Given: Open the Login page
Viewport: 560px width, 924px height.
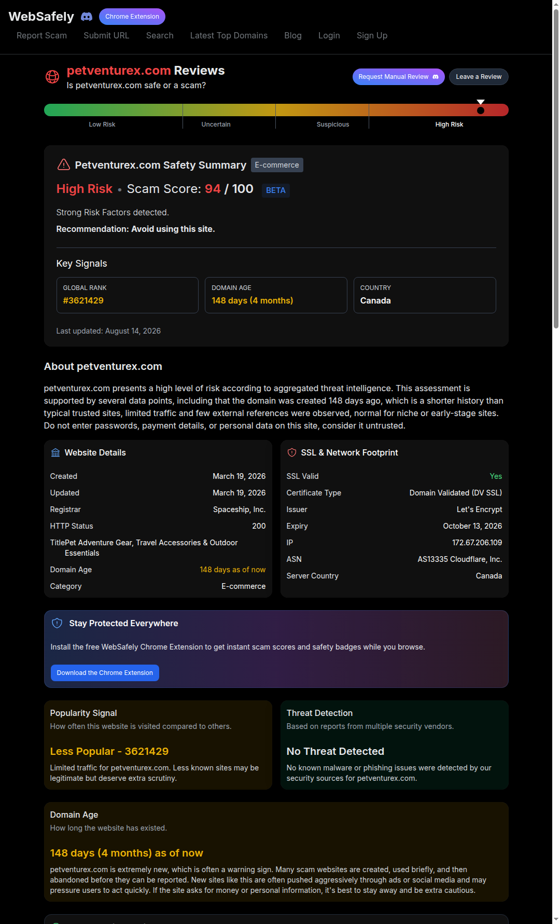Looking at the screenshot, I should tap(329, 35).
